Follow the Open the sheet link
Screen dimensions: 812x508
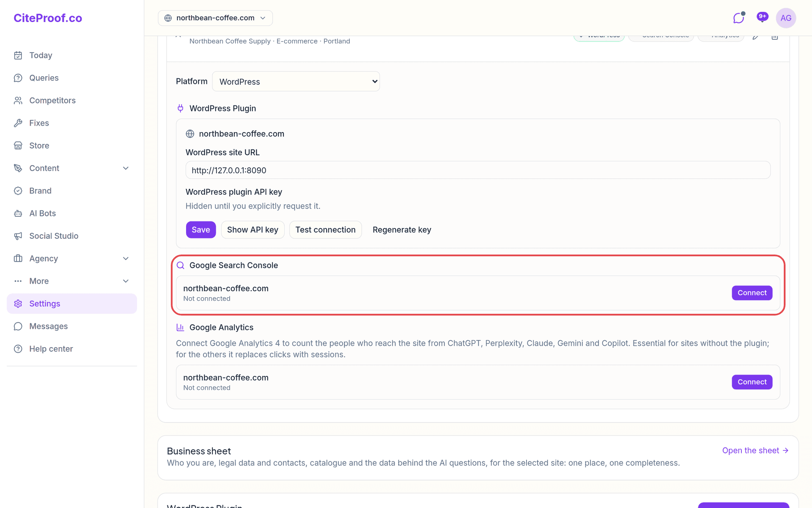[755, 450]
